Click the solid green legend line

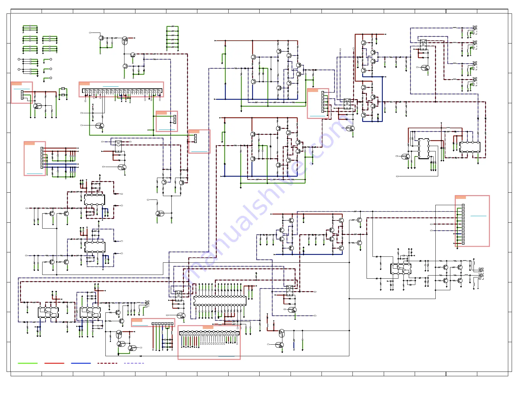pos(28,363)
